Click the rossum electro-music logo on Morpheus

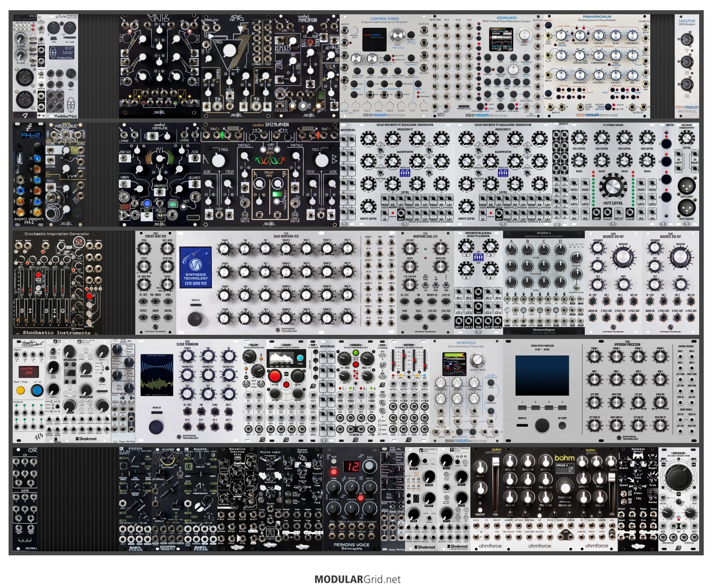(466, 441)
